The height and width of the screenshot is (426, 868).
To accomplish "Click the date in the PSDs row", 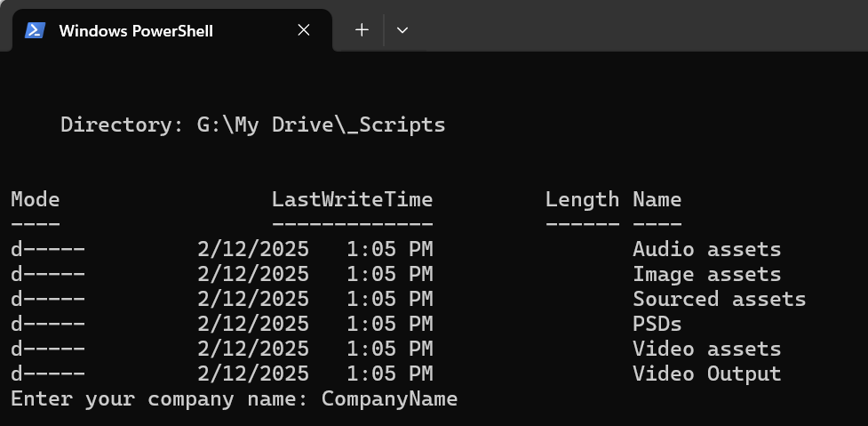I will (253, 324).
